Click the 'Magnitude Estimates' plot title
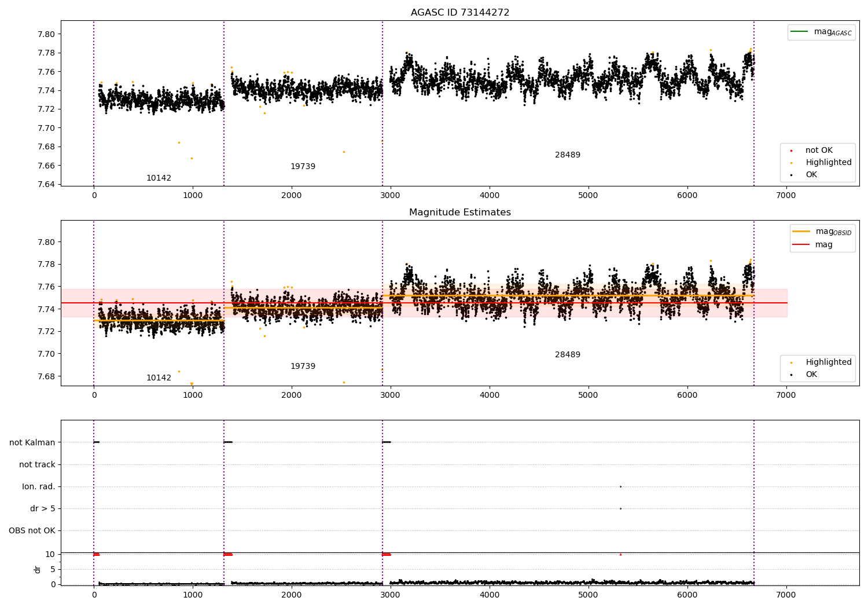 click(460, 212)
